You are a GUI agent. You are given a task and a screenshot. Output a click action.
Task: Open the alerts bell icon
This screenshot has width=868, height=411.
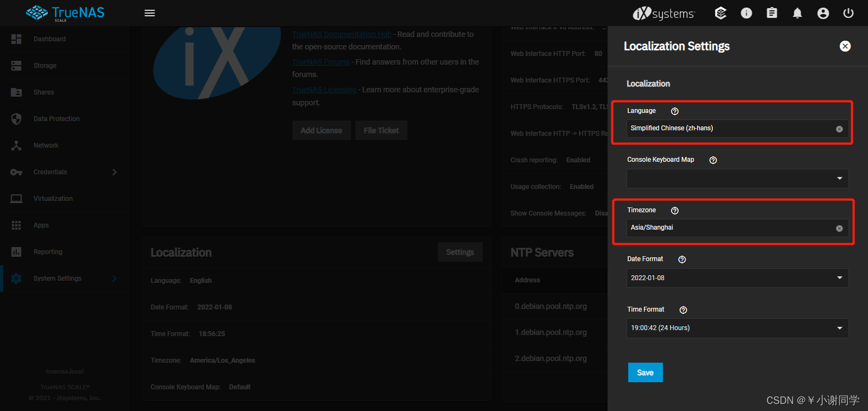[x=797, y=13]
